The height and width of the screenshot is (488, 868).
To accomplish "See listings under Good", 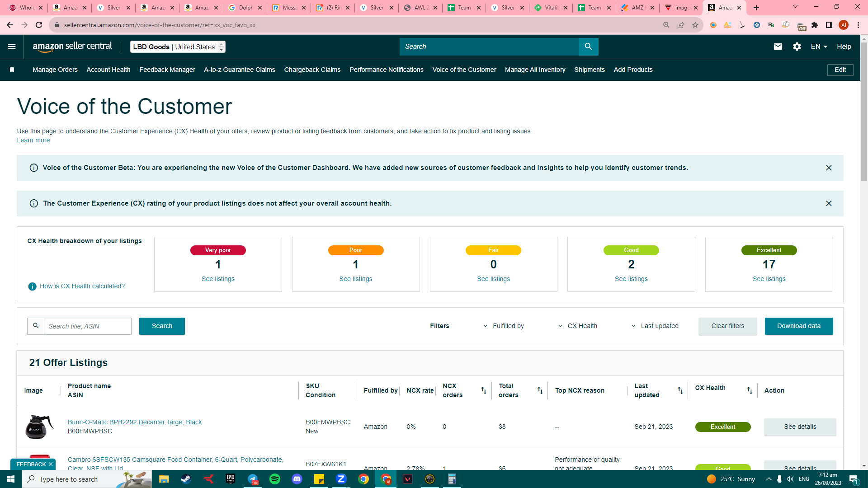I will tap(631, 279).
